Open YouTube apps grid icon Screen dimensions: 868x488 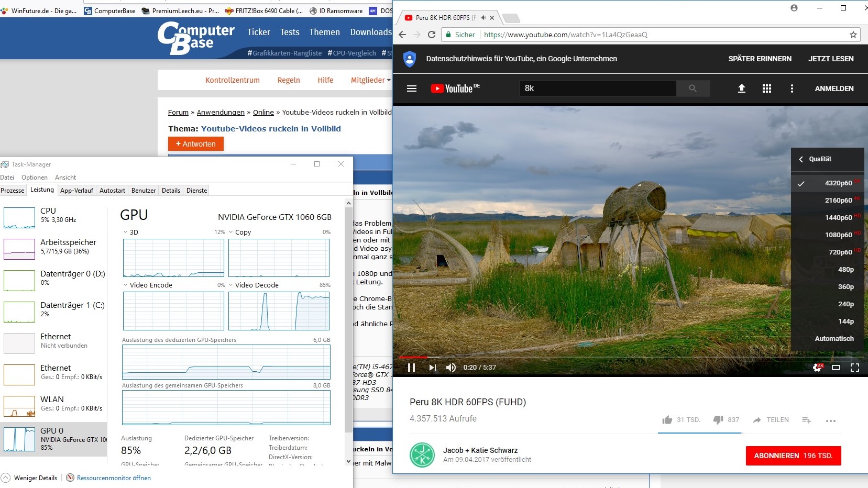pos(767,88)
